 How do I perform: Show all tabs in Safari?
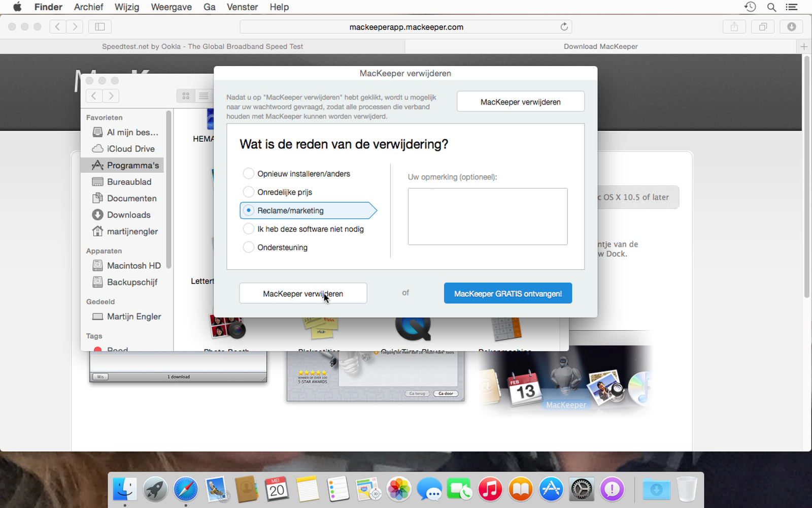pos(763,27)
